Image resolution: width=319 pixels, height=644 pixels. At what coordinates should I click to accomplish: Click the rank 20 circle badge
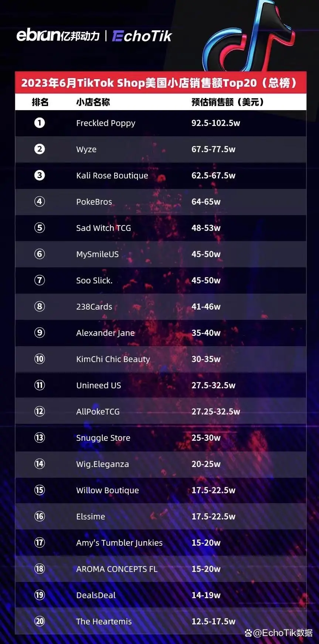click(x=40, y=621)
